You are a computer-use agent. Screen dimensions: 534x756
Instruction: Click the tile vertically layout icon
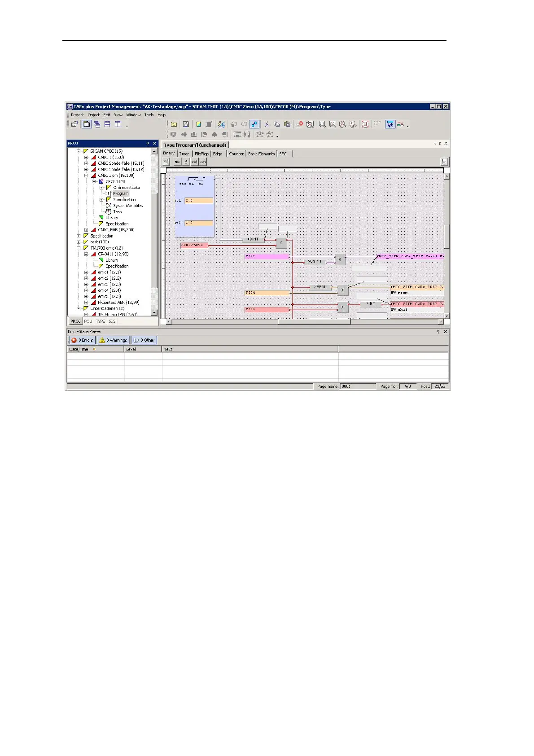tap(118, 124)
